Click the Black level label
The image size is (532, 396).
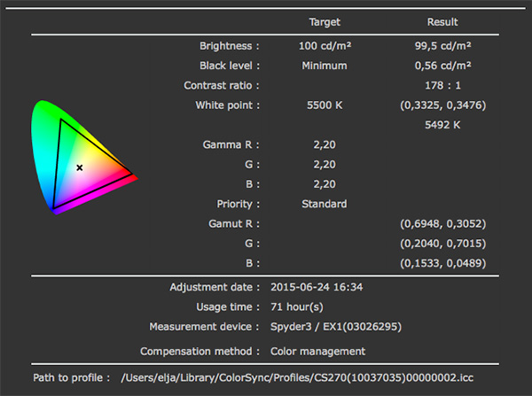point(230,66)
